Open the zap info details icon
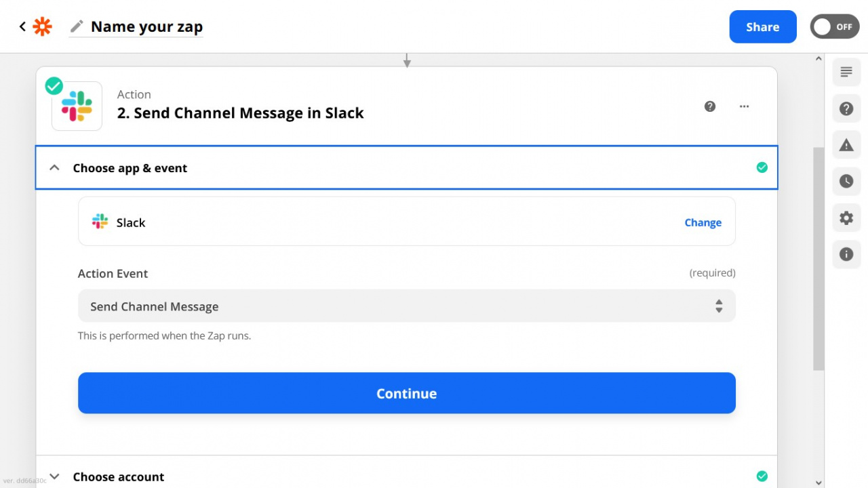 [846, 255]
